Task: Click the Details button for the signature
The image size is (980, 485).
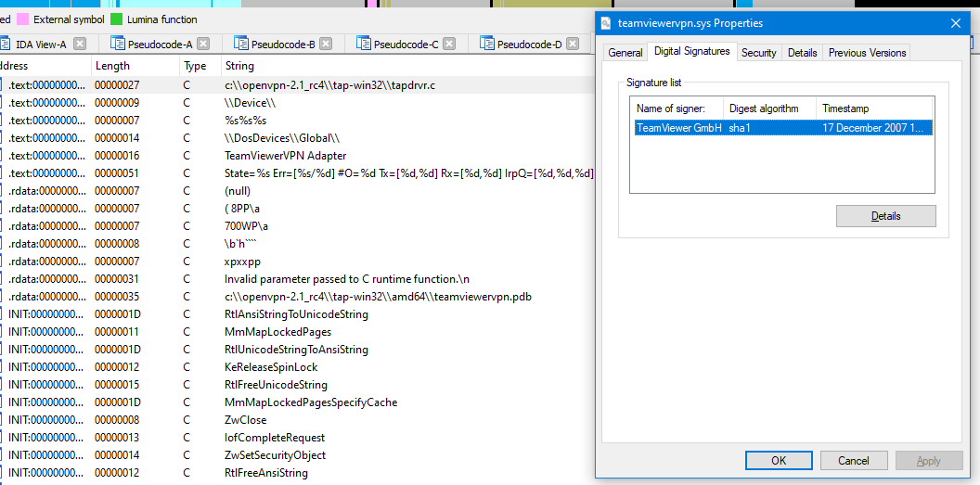Action: (885, 216)
